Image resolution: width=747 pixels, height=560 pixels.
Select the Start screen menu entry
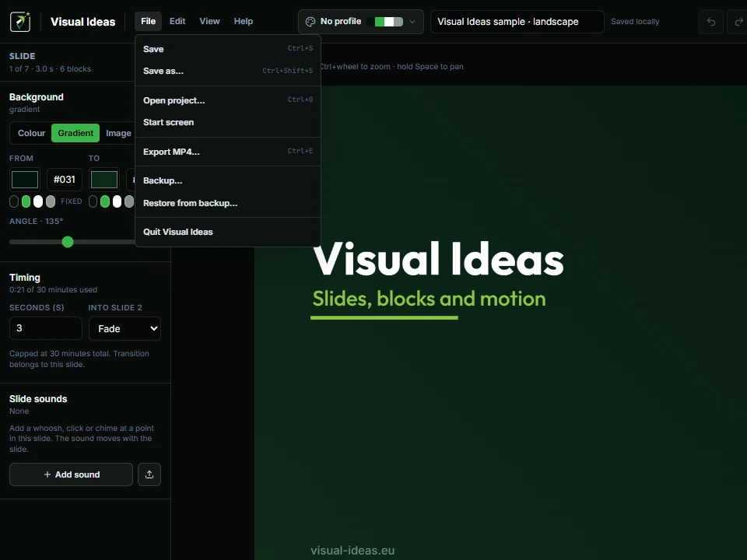point(228,122)
